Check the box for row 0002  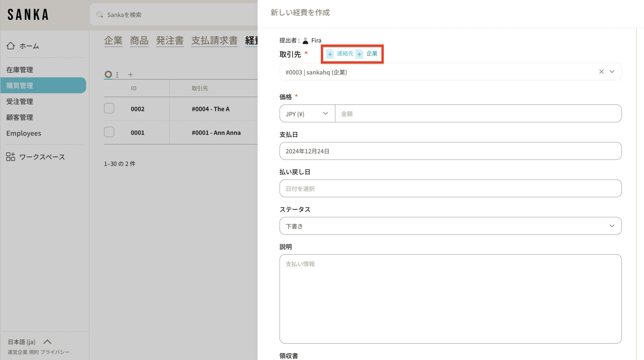point(109,108)
